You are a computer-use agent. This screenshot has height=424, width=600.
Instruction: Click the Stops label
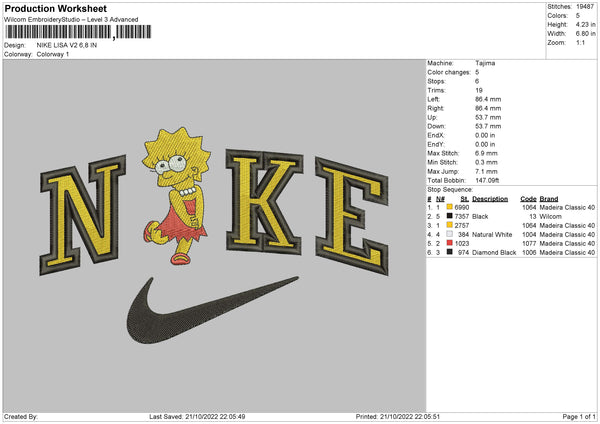pos(437,81)
